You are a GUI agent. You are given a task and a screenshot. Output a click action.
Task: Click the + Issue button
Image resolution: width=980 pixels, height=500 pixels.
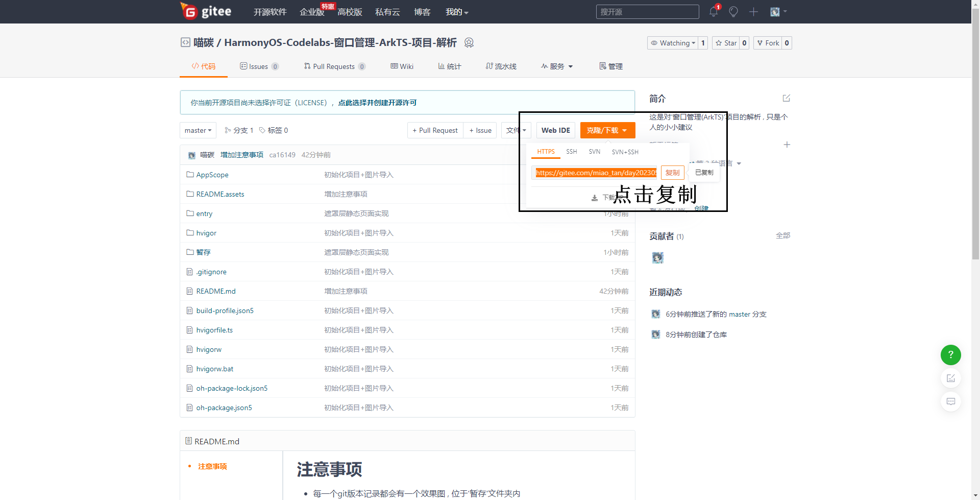click(480, 130)
